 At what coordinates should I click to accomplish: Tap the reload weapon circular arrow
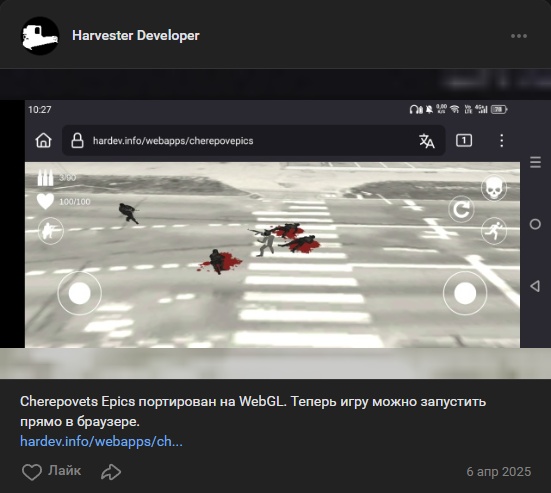click(x=461, y=209)
